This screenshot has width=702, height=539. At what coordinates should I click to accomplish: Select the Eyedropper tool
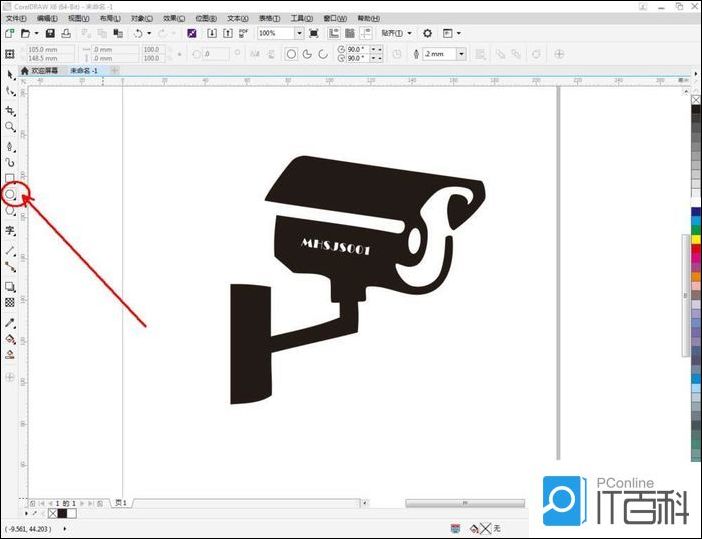(10, 323)
